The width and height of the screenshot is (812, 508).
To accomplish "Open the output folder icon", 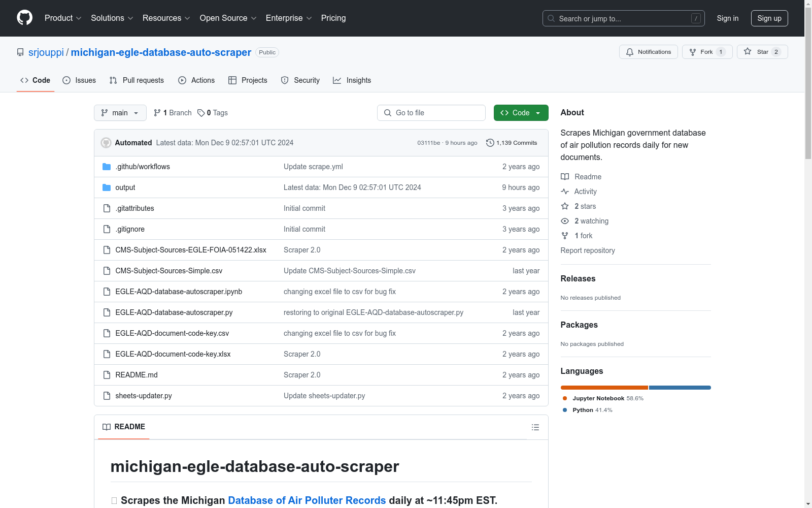I will pos(107,187).
